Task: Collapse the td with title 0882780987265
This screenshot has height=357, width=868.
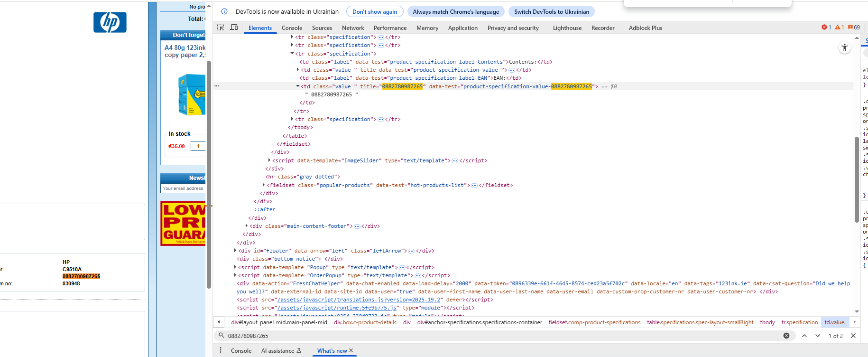Action: (x=298, y=86)
